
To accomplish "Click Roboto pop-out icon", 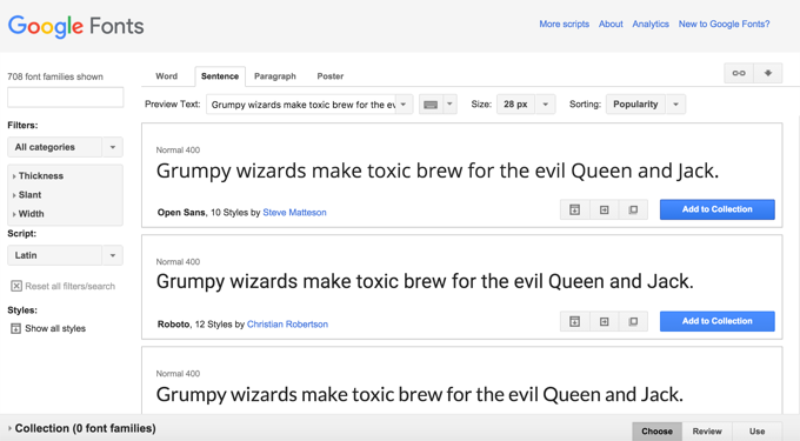I will pos(633,322).
